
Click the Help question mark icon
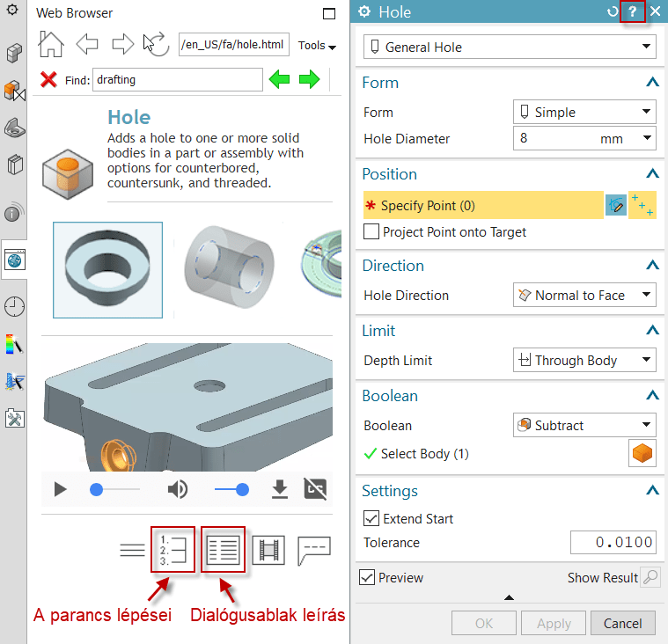632,12
